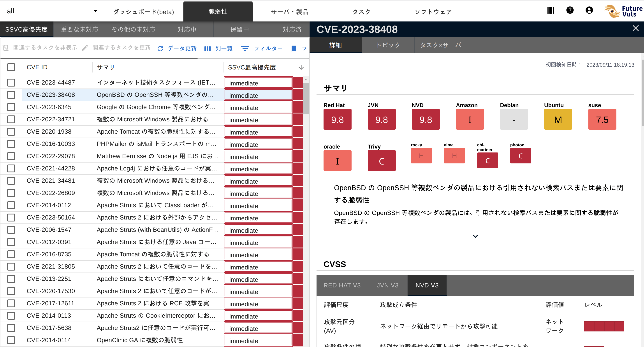
Task: Click the Red Hat 9.8 score tile
Action: click(337, 119)
